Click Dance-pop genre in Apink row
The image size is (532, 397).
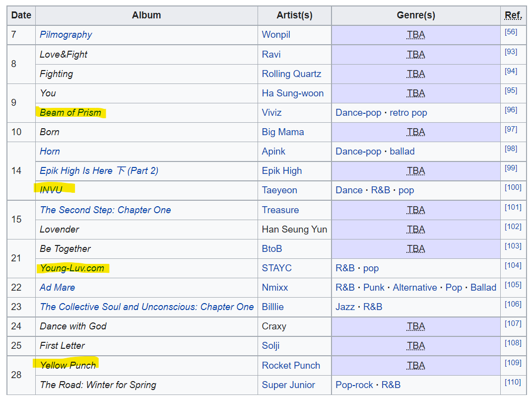point(358,151)
